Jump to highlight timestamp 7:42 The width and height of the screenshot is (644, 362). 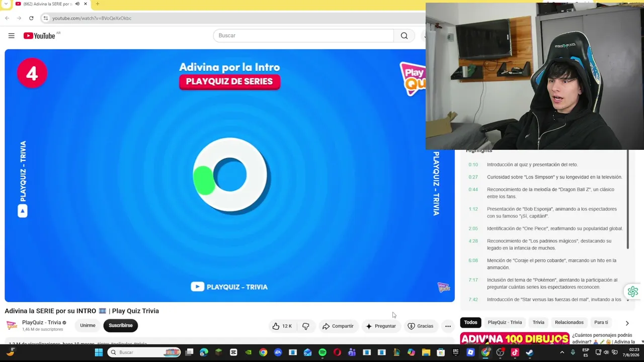[x=473, y=300]
